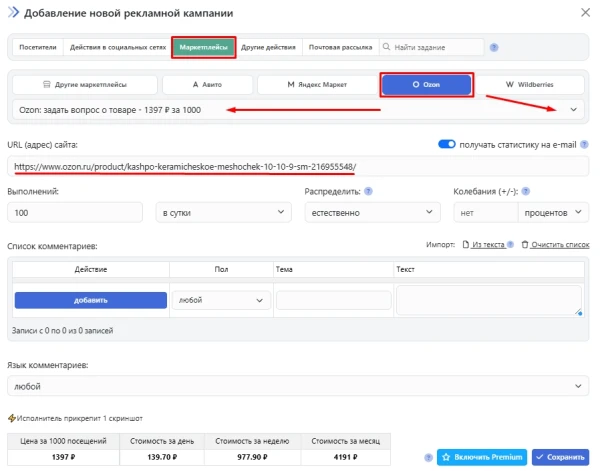Toggle получать статистику на e-mail switch

[x=447, y=145]
